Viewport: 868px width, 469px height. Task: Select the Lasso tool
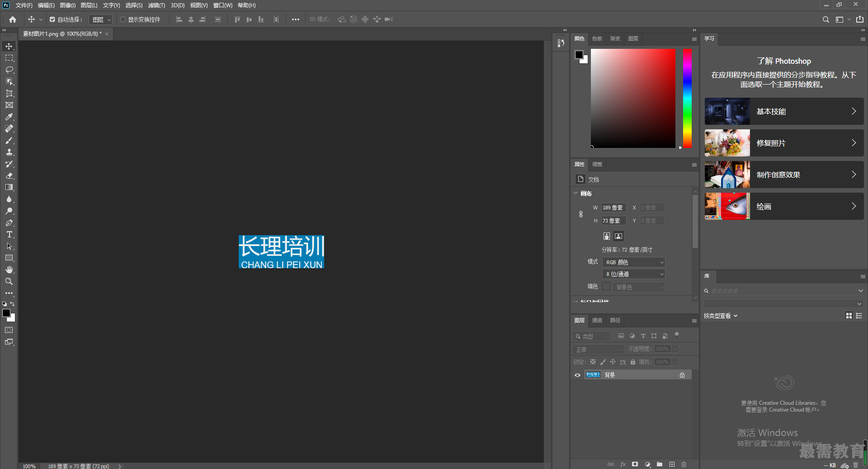point(9,70)
